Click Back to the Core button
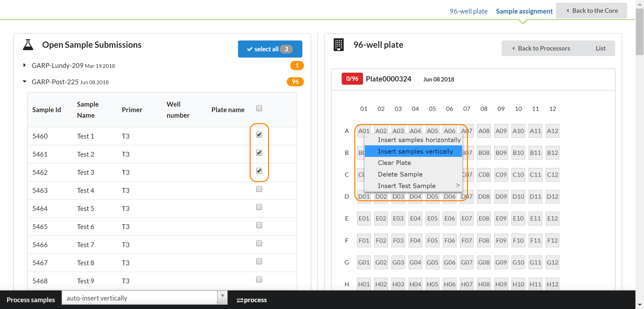Image resolution: width=644 pixels, height=309 pixels. click(x=591, y=11)
